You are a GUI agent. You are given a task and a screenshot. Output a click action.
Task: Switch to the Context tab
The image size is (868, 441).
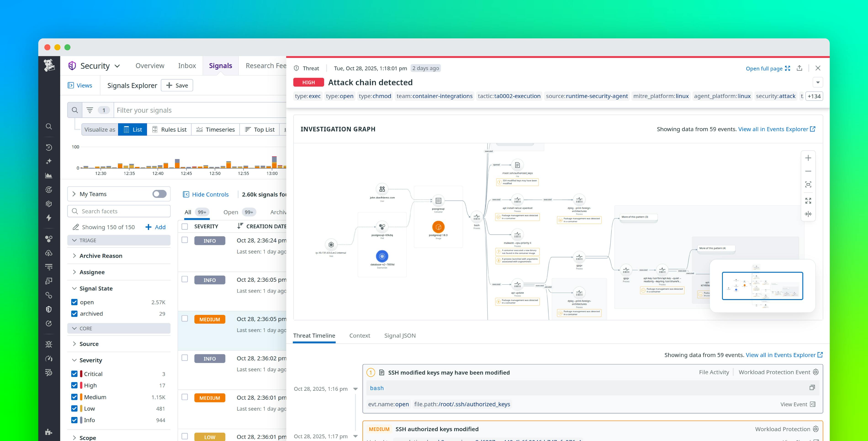point(360,335)
